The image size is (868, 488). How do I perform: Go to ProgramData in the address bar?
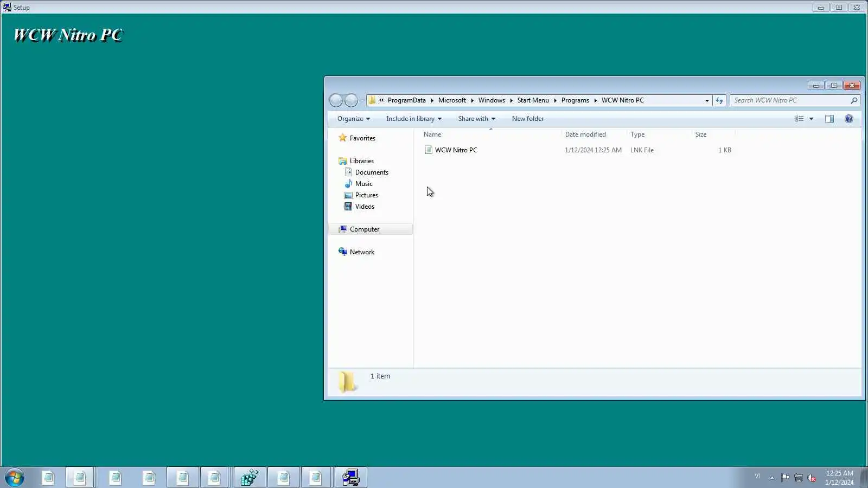[407, 100]
